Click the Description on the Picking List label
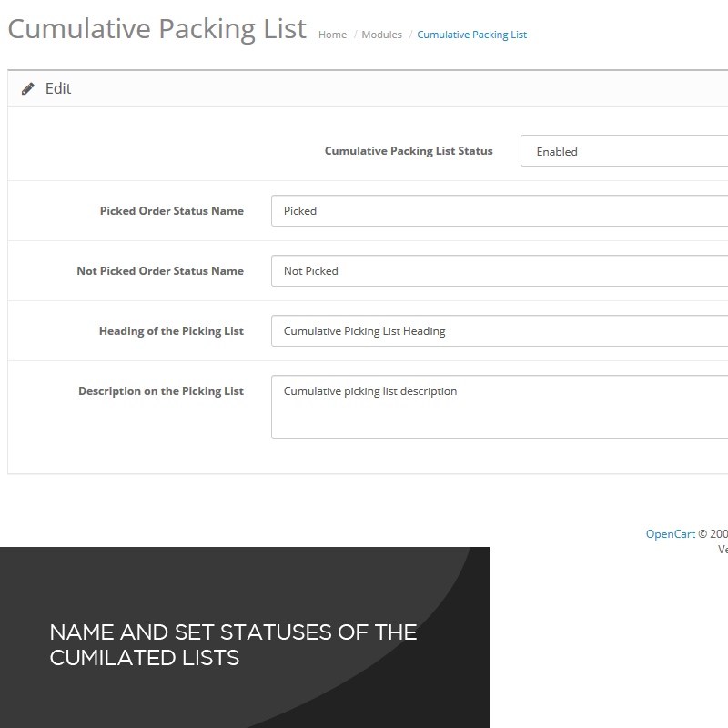Viewport: 728px width, 728px height. point(161,391)
